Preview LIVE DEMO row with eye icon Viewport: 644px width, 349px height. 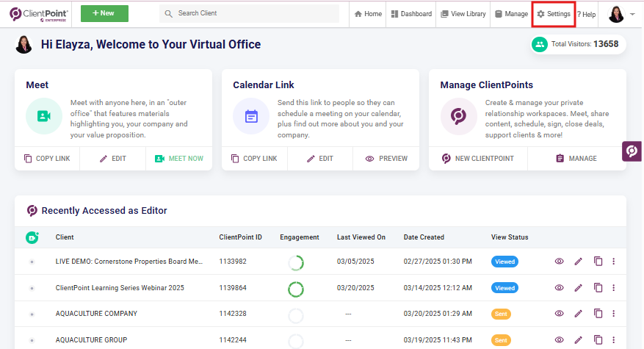pos(559,262)
